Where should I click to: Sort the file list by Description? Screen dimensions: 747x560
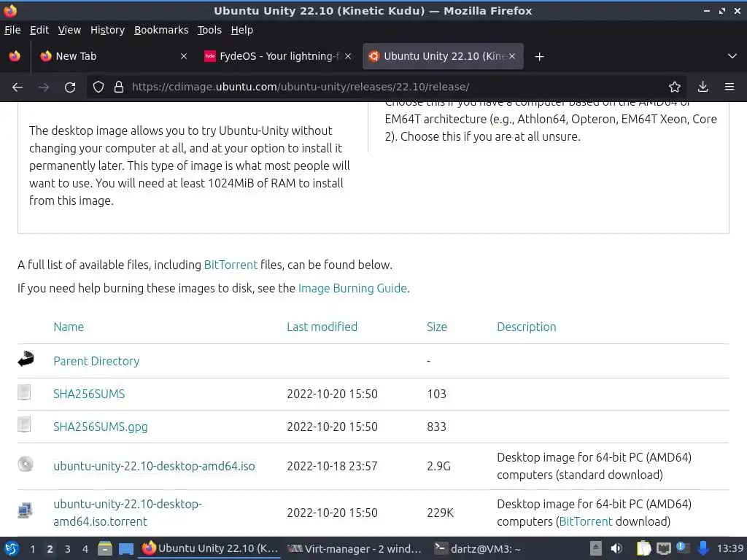pyautogui.click(x=527, y=327)
